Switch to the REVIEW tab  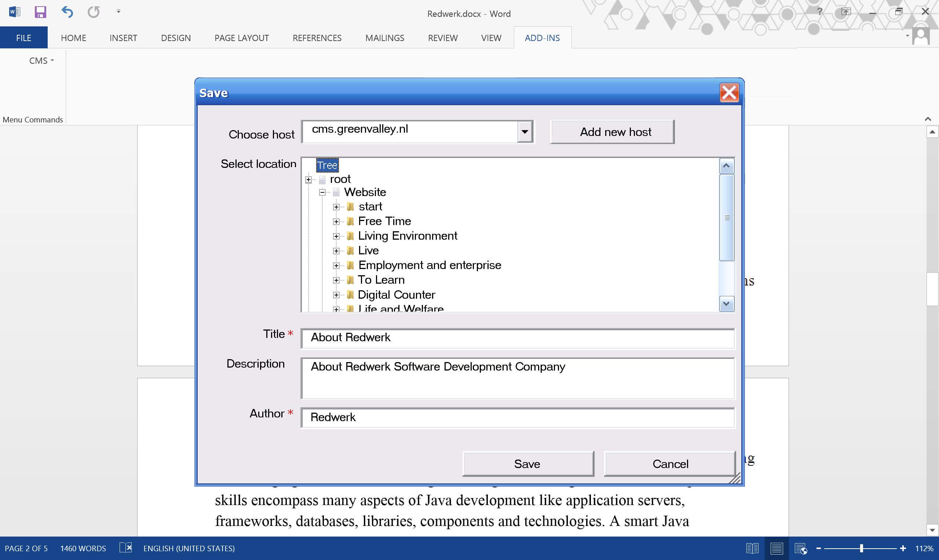pos(443,38)
